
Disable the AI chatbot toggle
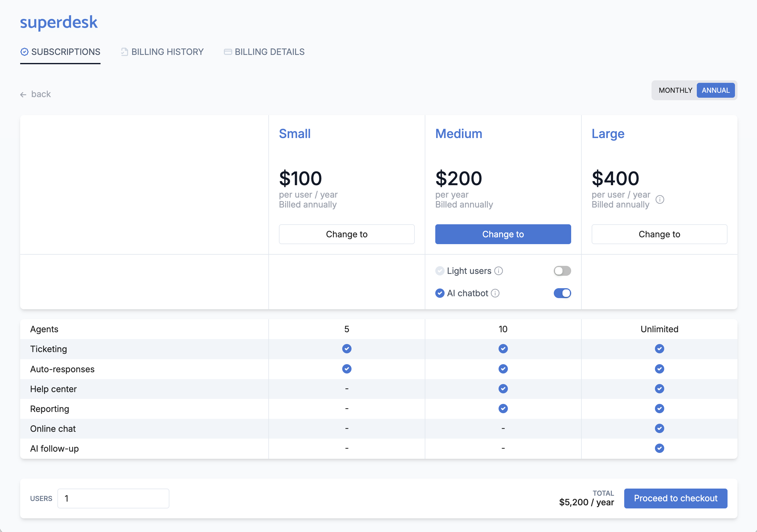tap(562, 293)
